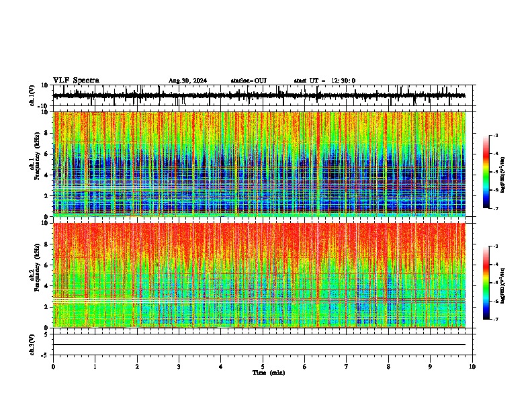Screen dimensions: 532x411
Task: Select the date text "Aug.30, 2024"
Action: 187,81
